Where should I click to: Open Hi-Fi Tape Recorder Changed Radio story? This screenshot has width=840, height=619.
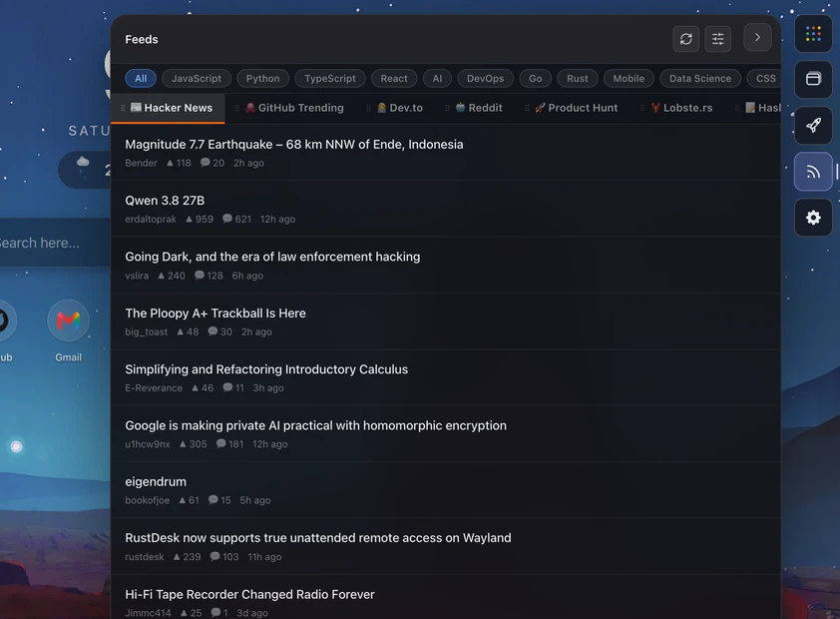(x=249, y=594)
